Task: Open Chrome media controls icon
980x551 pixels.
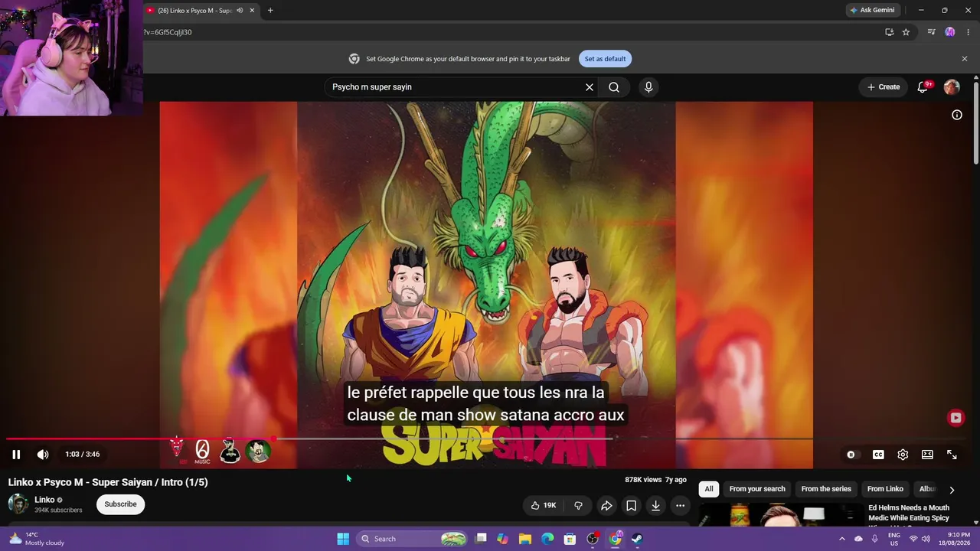Action: pos(931,32)
